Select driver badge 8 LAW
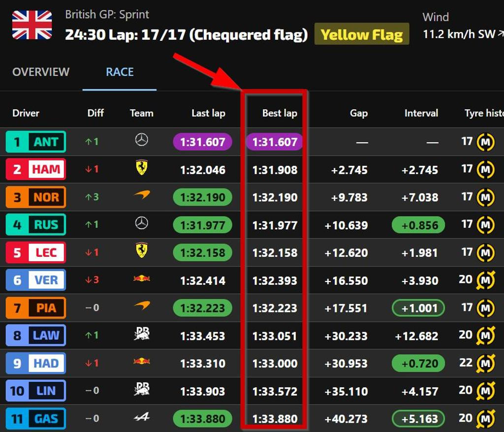This screenshot has height=432, width=504. click(x=35, y=336)
